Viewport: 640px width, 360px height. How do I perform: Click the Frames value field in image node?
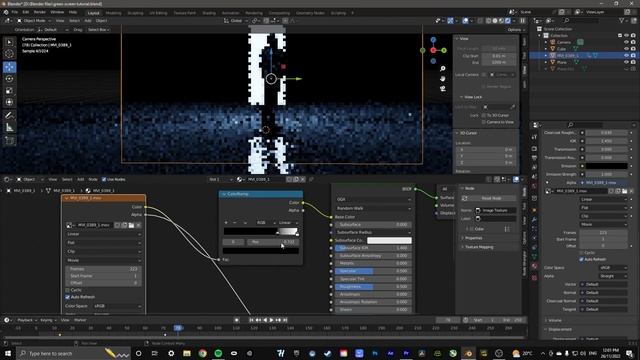point(104,269)
